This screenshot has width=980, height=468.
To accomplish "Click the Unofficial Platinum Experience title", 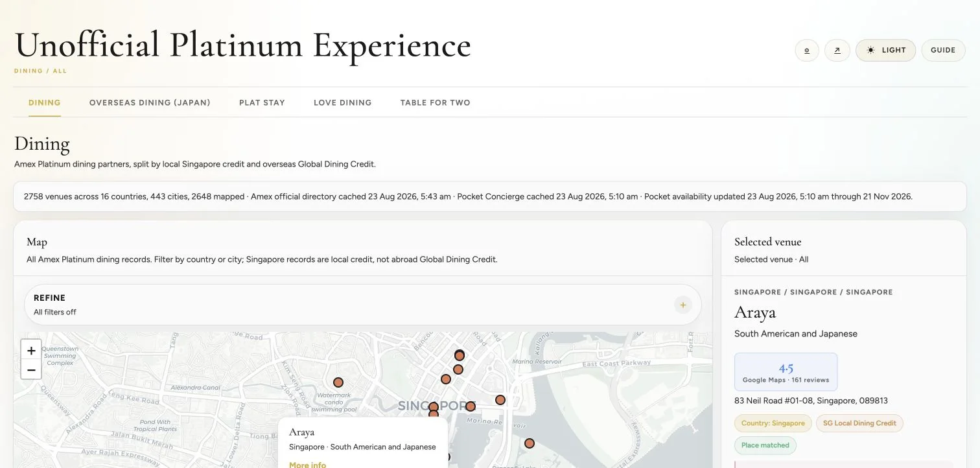I will coord(243,45).
